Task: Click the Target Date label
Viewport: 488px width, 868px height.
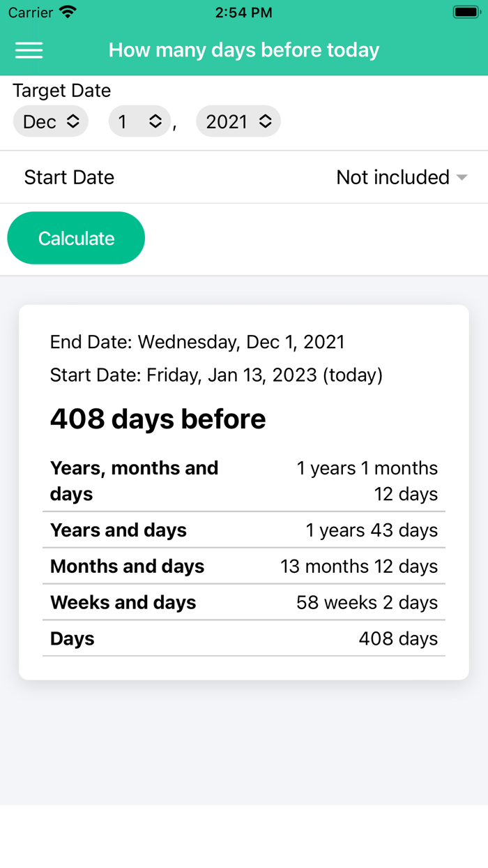Action: [61, 91]
